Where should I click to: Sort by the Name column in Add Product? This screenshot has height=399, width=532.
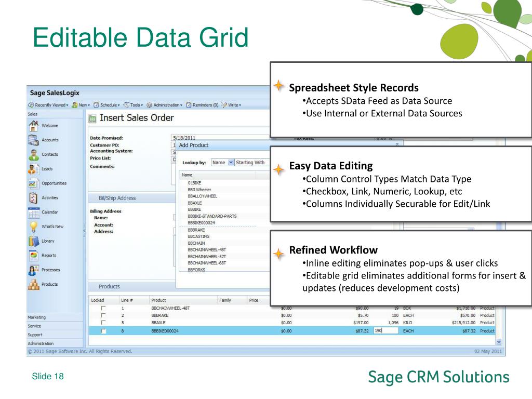(x=218, y=175)
